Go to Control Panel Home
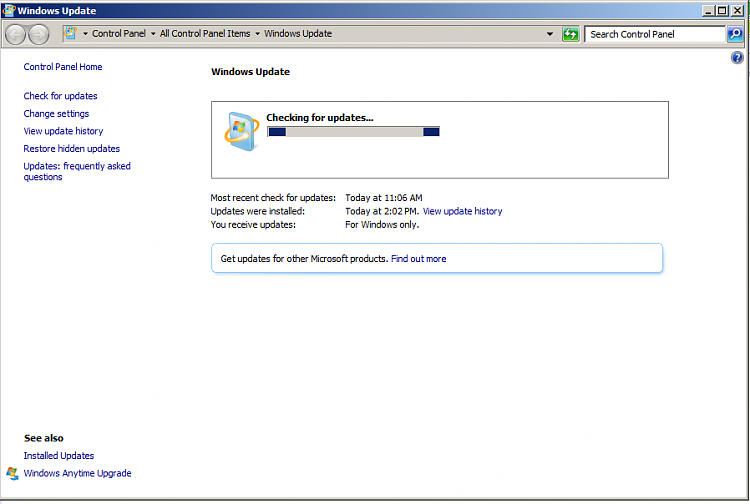This screenshot has width=750, height=504. click(63, 67)
